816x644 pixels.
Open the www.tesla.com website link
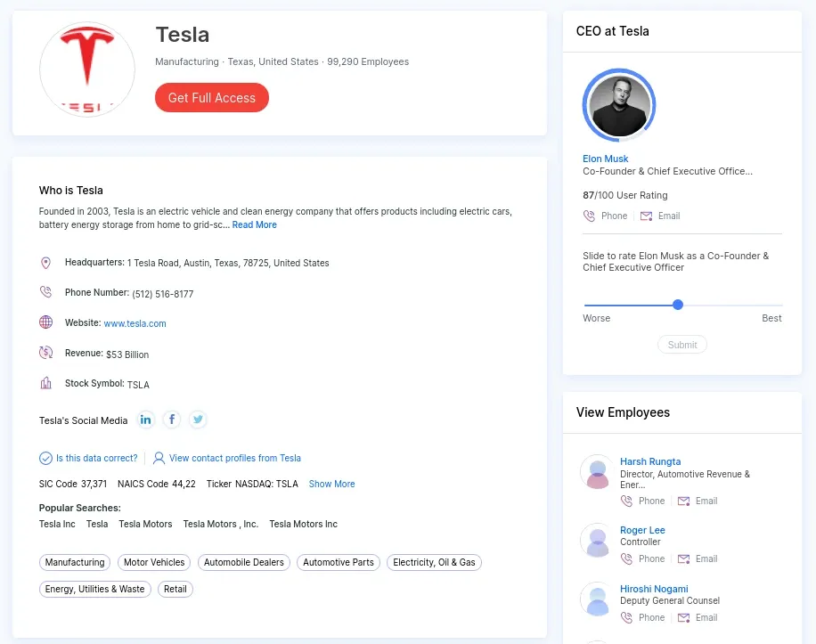click(135, 323)
